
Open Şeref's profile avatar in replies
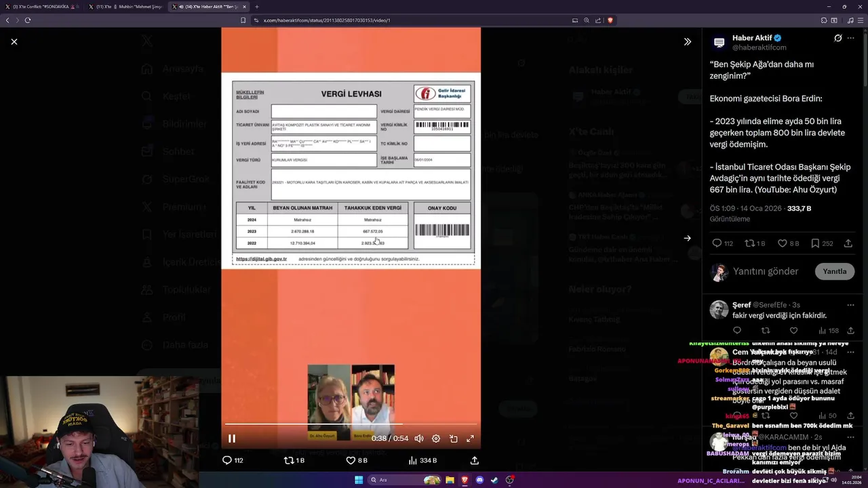(x=719, y=310)
